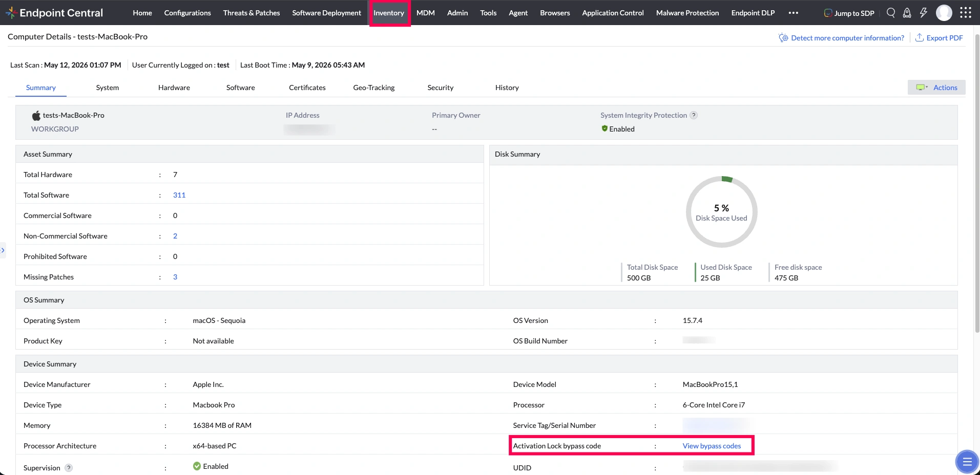Click the 'Computer Details - tests-MacBook-Pro' heading
980x475 pixels.
click(x=77, y=37)
